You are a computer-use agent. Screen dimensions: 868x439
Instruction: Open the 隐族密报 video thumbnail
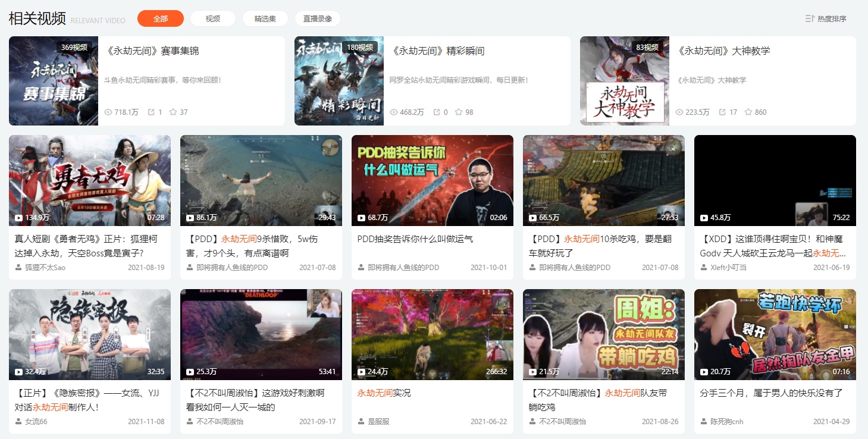90,334
